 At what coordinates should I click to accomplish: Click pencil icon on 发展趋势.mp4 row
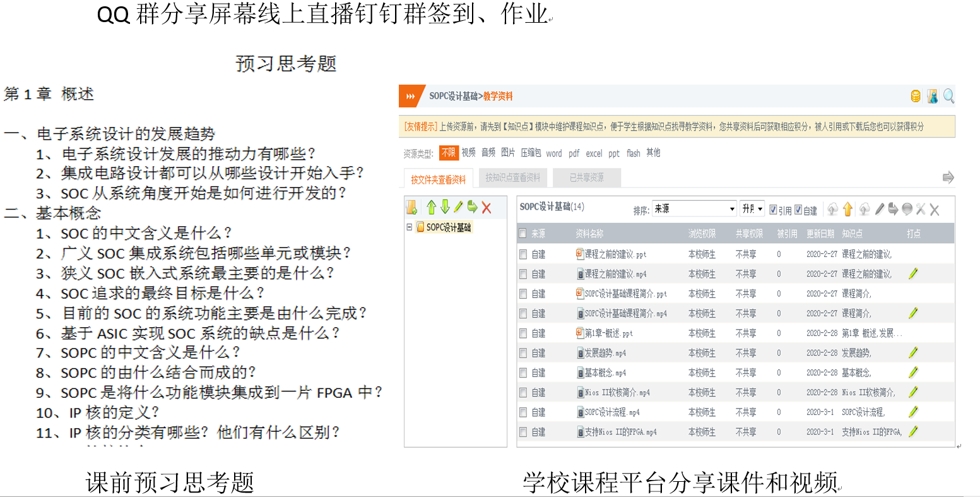pyautogui.click(x=912, y=353)
